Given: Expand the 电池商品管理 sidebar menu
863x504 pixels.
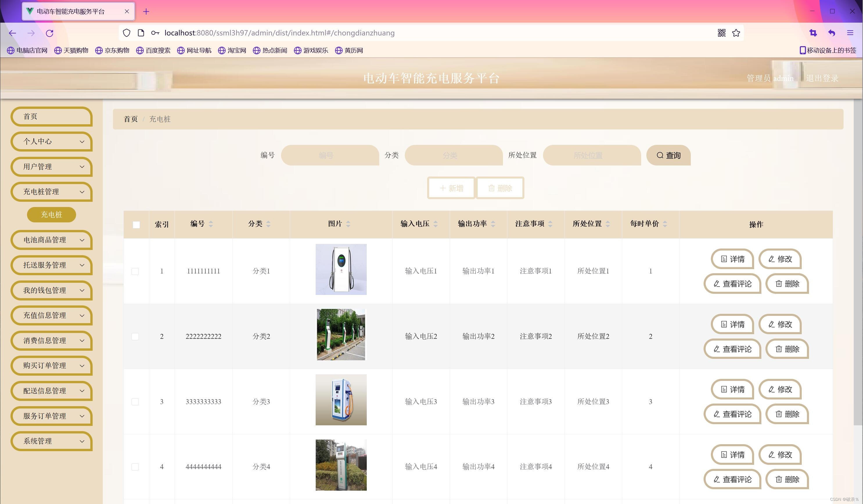Looking at the screenshot, I should tap(52, 240).
